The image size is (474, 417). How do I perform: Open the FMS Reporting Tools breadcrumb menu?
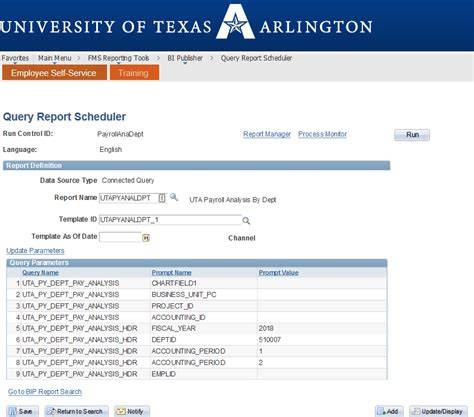(118, 58)
